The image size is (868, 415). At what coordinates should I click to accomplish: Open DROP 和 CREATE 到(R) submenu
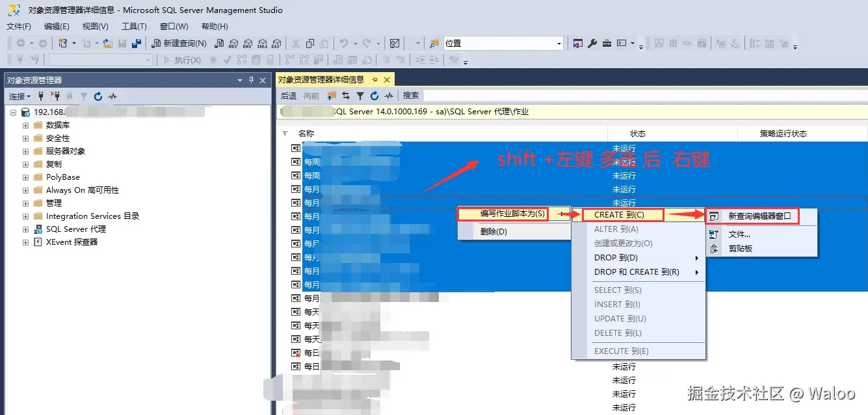[x=638, y=272]
